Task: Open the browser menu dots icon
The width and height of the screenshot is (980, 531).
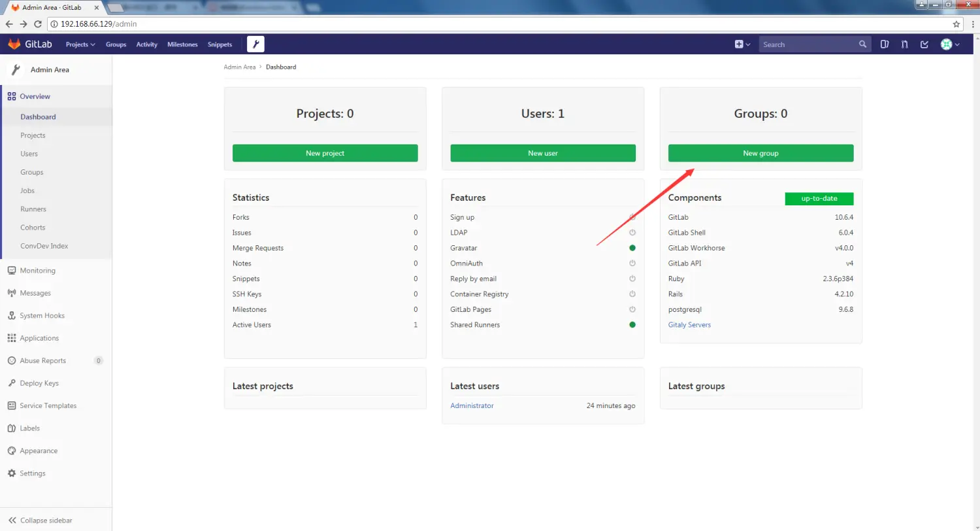Action: pos(972,24)
